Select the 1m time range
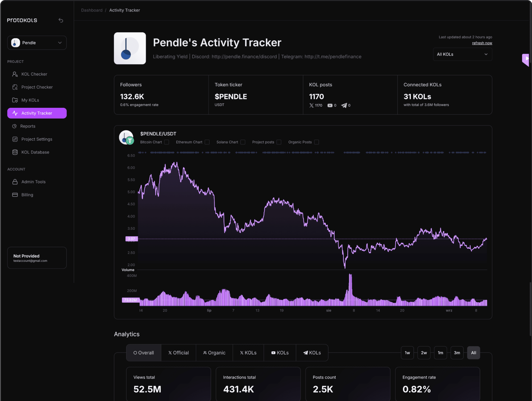The image size is (532, 401). coord(440,353)
